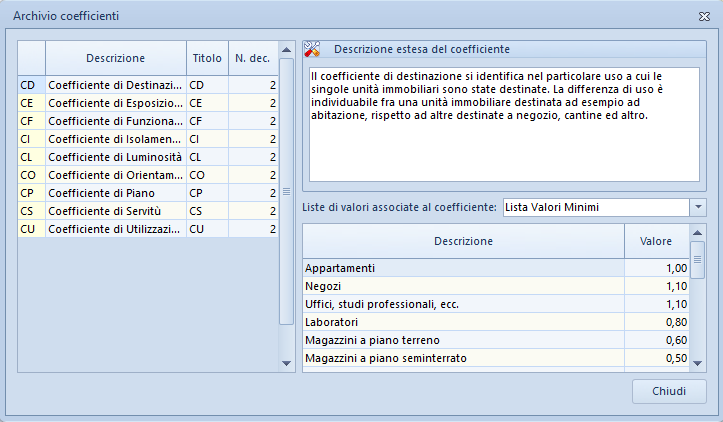This screenshot has width=723, height=422.
Task: Select the Coefficiente di Luminosità row
Action: pos(148,157)
